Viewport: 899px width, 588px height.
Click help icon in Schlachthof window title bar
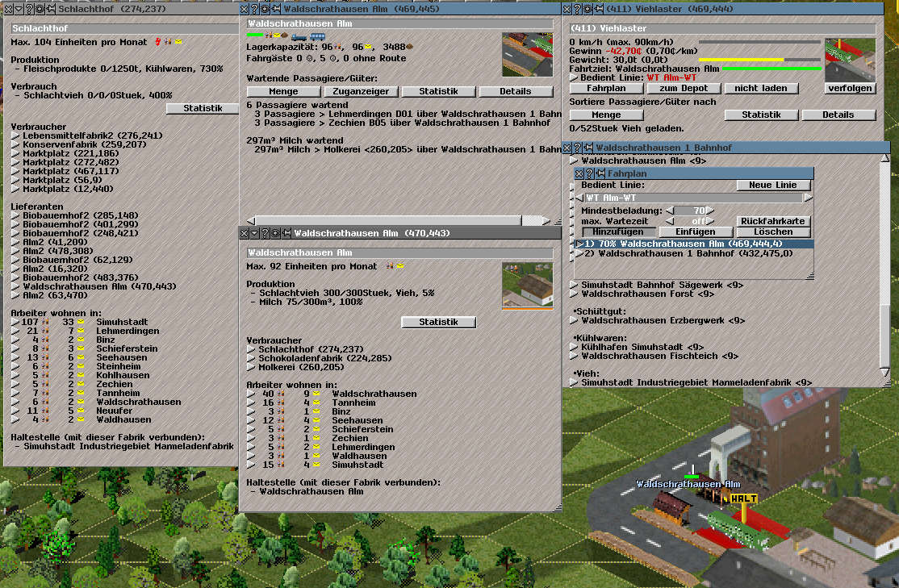30,9
